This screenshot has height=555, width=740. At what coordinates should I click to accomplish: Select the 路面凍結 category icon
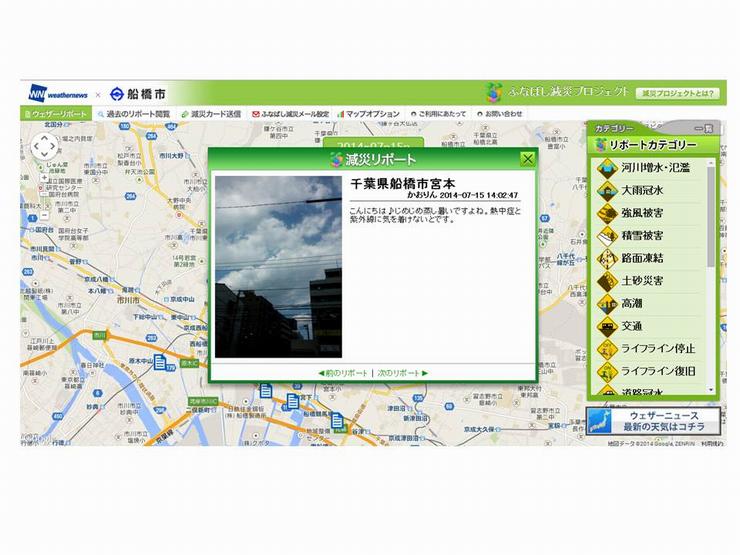pyautogui.click(x=607, y=259)
